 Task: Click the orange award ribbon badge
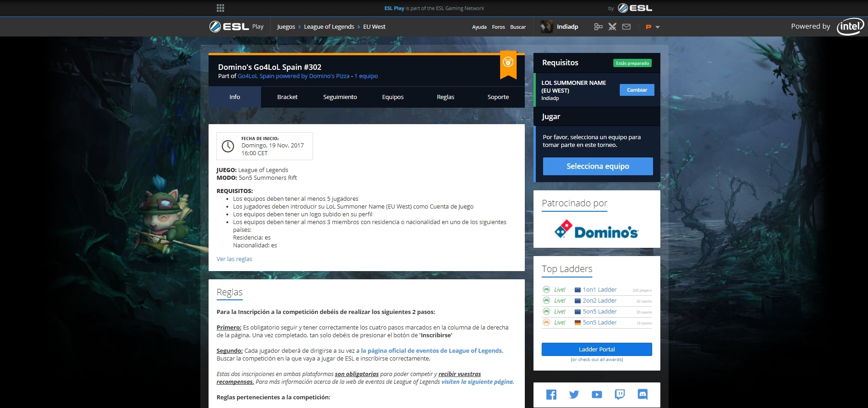tap(508, 64)
